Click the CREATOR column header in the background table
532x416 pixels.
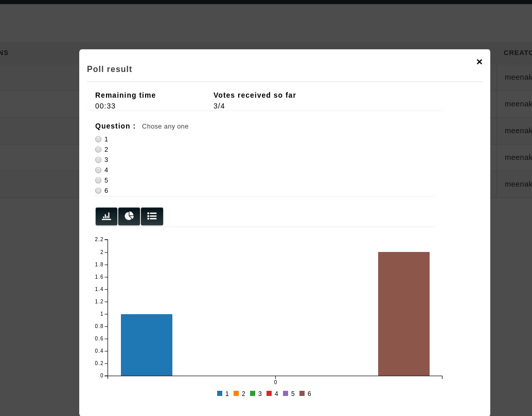[x=518, y=53]
